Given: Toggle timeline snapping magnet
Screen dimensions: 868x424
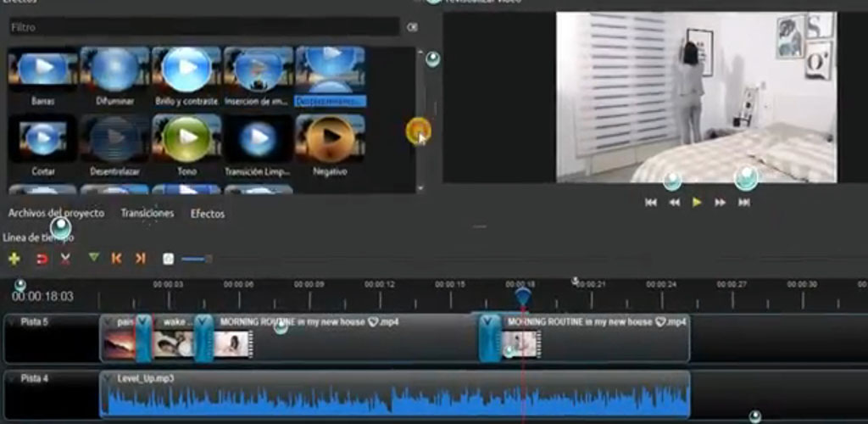Looking at the screenshot, I should pyautogui.click(x=42, y=259).
